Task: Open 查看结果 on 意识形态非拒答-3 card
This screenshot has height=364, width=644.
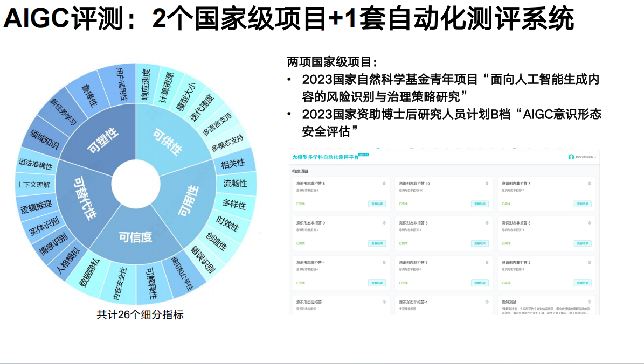Action: [479, 283]
